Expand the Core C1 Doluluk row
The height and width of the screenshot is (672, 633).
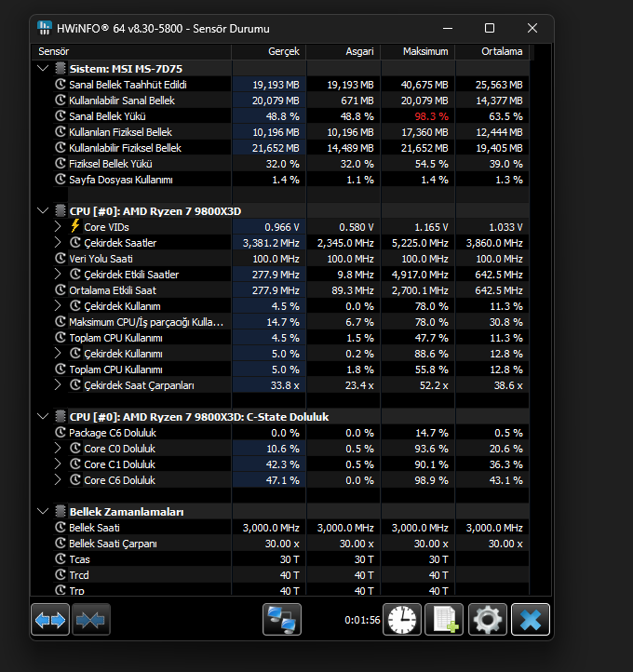[58, 464]
